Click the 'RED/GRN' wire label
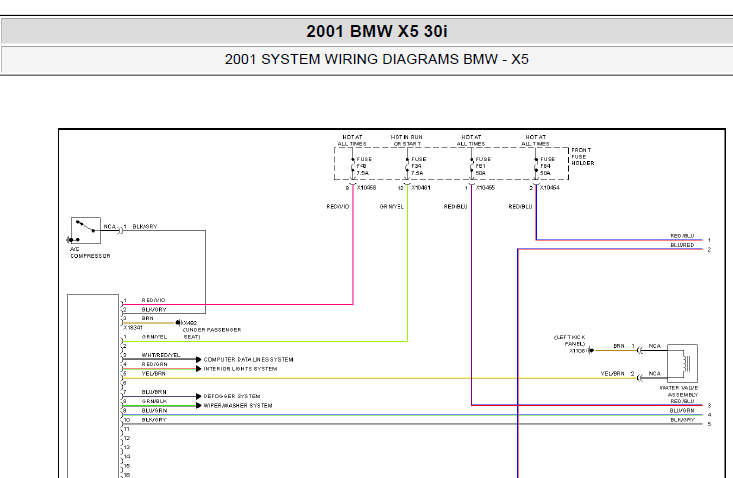The image size is (733, 478). click(x=154, y=364)
